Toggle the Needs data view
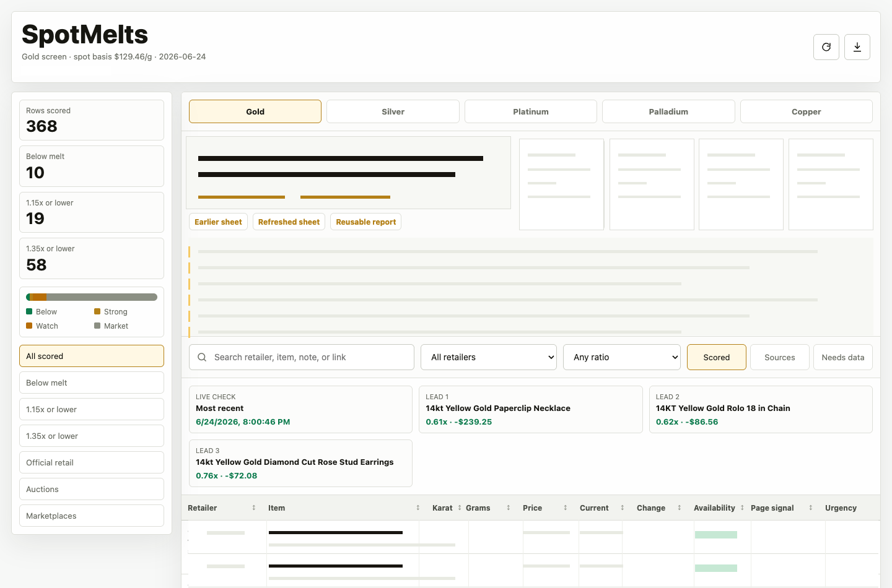Image resolution: width=892 pixels, height=588 pixels. [843, 357]
